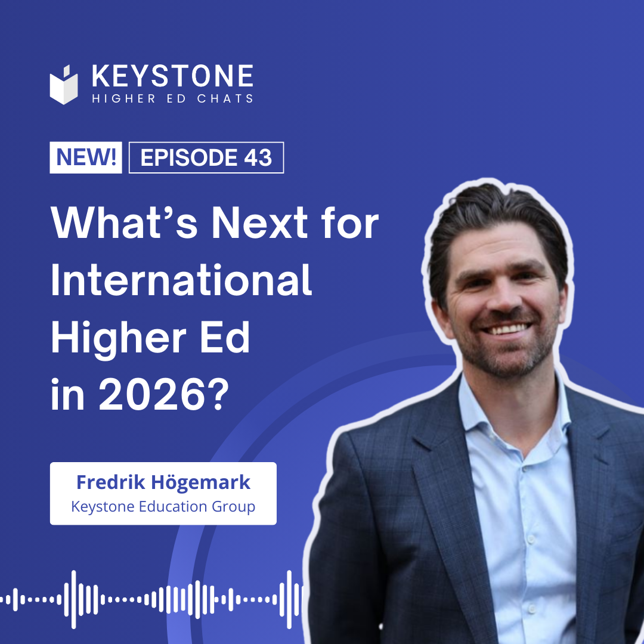The image size is (644, 644).
Task: Open the Fredrik Högemark name label
Action: [x=163, y=482]
